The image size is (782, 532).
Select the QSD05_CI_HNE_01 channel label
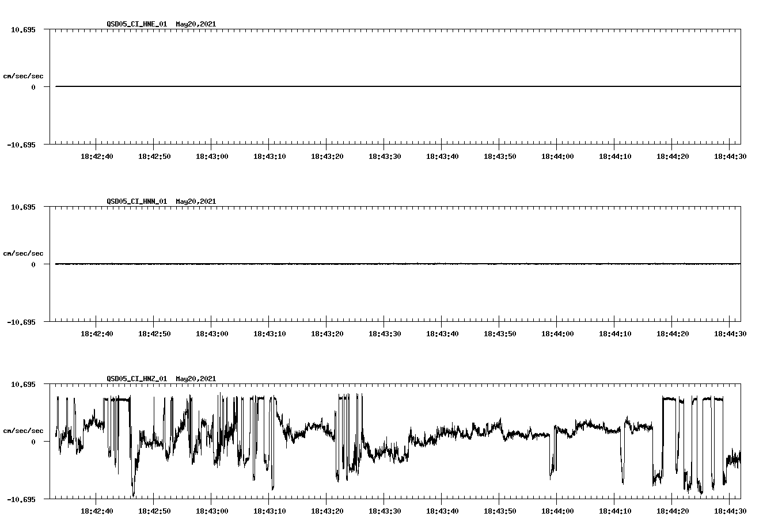138,24
